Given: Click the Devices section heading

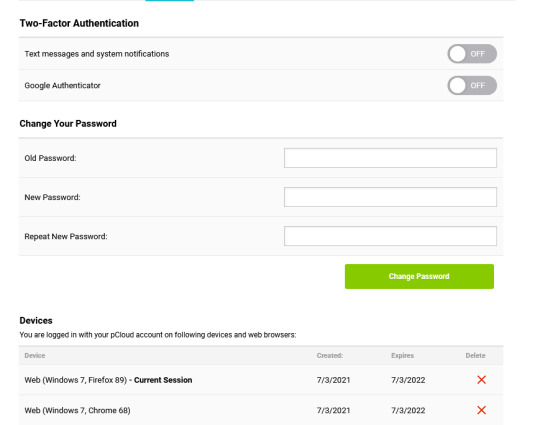Looking at the screenshot, I should coord(36,321).
